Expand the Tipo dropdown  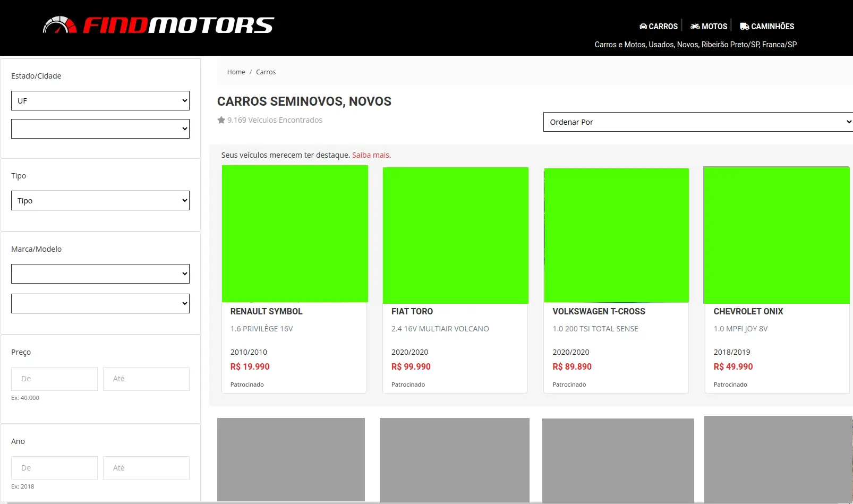click(x=100, y=201)
